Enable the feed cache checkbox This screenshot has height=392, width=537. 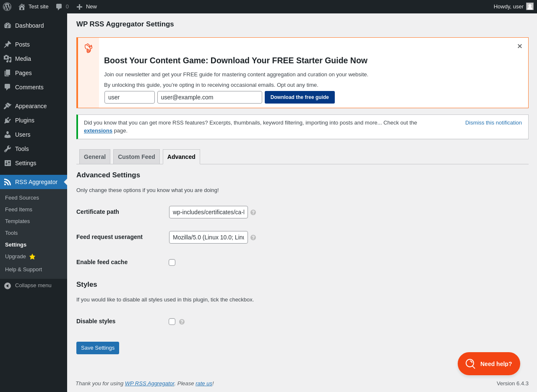click(x=172, y=262)
